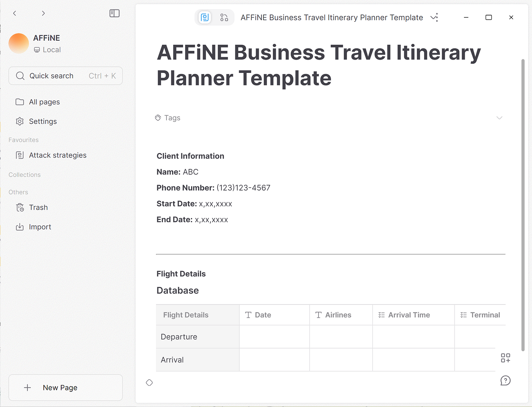Screen dimensions: 532x407
Task: Switch to page document mode
Action: pos(205,17)
